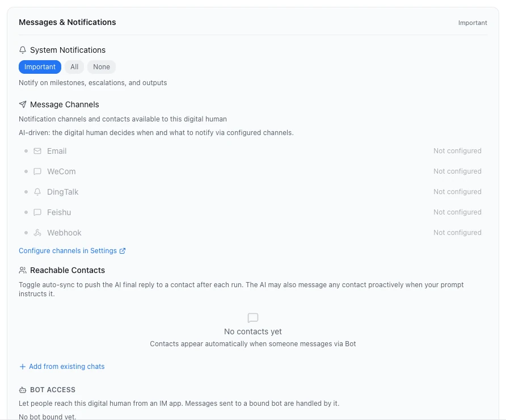The height and width of the screenshot is (420, 506).
Task: Click the BOT ACCESS robot icon
Action: tap(23, 390)
